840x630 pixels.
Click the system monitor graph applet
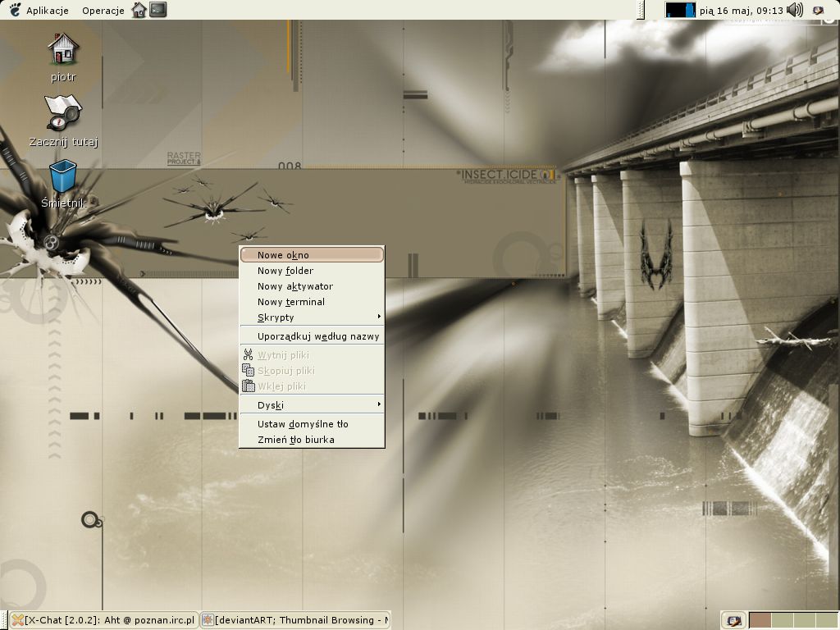click(680, 10)
